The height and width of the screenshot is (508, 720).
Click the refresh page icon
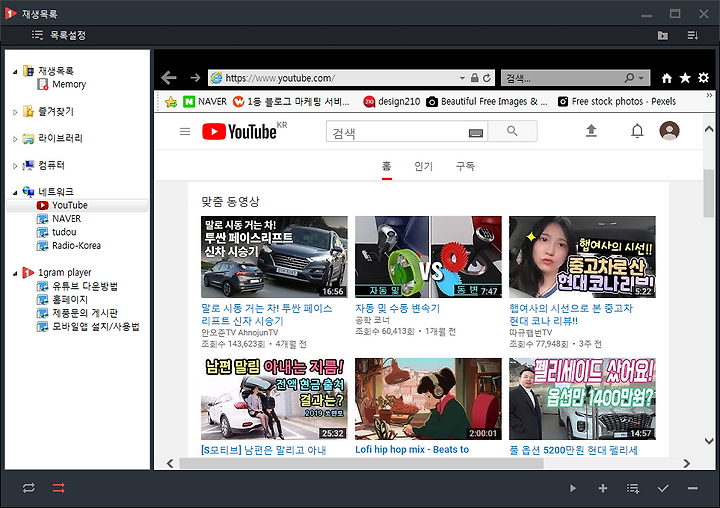[x=487, y=78]
